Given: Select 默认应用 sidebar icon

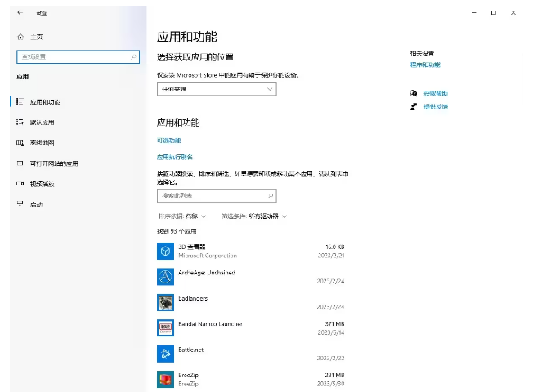Looking at the screenshot, I should pyautogui.click(x=20, y=122).
